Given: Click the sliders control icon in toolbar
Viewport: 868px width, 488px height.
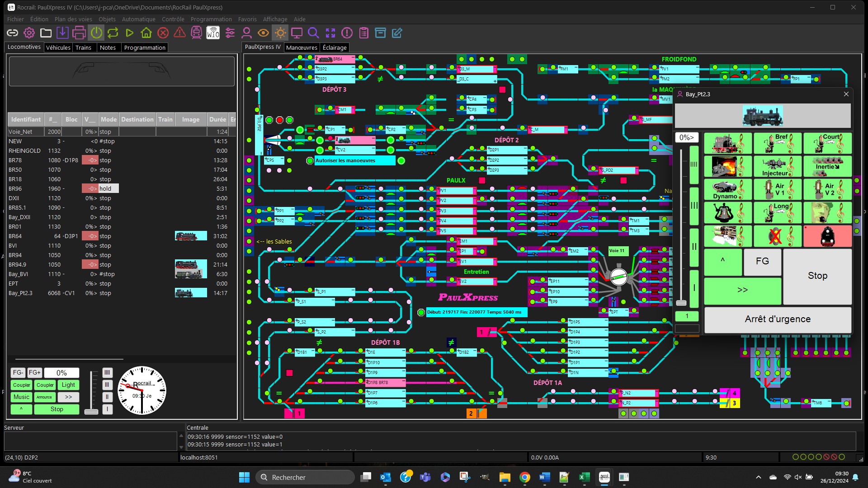Looking at the screenshot, I should (x=230, y=33).
